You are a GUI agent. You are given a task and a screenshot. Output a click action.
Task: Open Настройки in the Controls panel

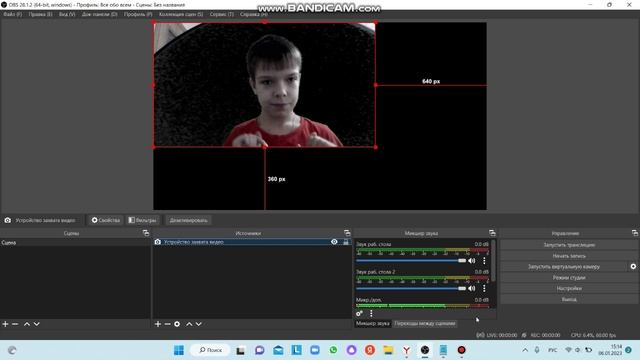[x=569, y=288]
